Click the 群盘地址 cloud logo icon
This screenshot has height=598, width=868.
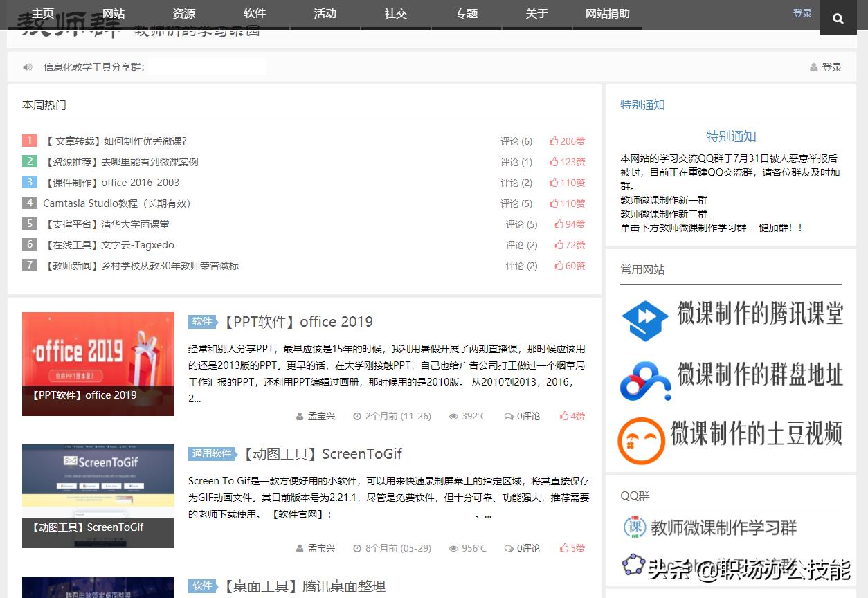[x=644, y=380]
